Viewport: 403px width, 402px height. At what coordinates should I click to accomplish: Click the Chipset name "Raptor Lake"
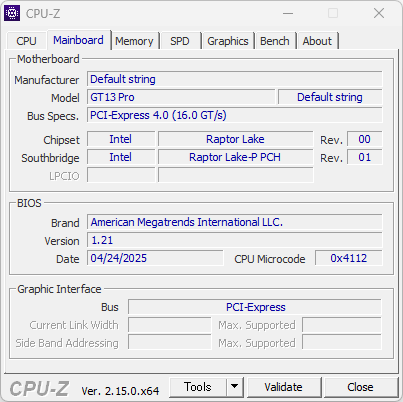236,139
